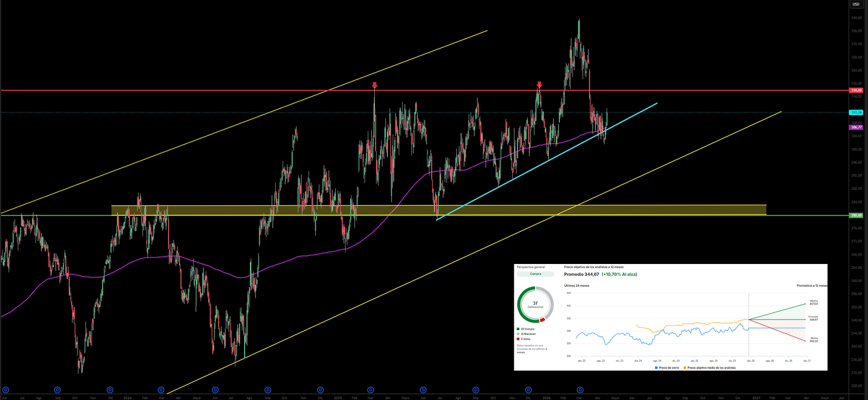Select the purple 306,77 moving average label

[856, 127]
